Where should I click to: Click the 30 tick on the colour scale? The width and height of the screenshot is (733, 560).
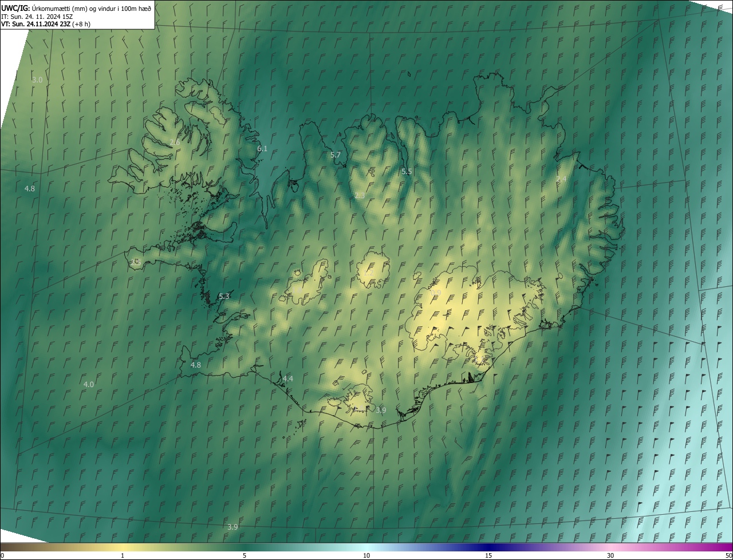(x=610, y=556)
